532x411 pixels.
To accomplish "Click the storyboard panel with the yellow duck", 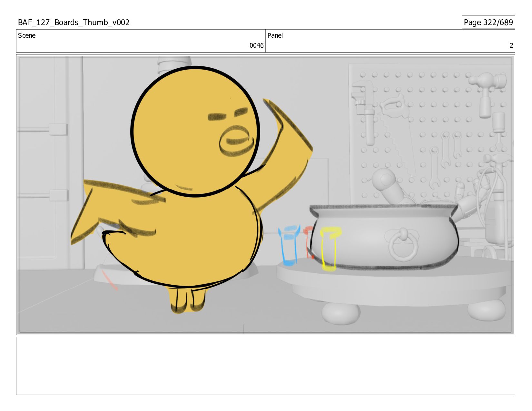I will tap(265, 195).
